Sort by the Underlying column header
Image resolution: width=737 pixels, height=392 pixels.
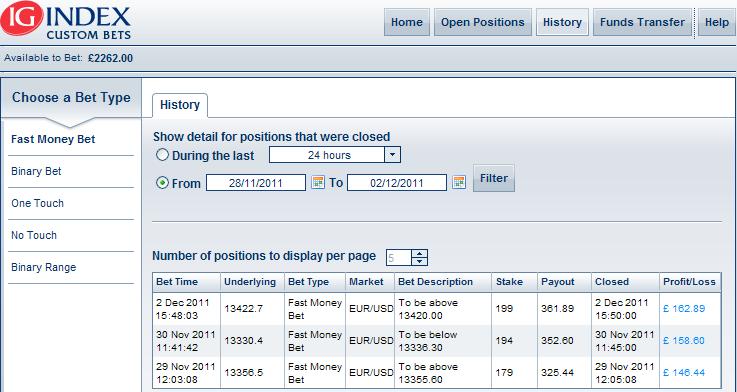click(252, 282)
